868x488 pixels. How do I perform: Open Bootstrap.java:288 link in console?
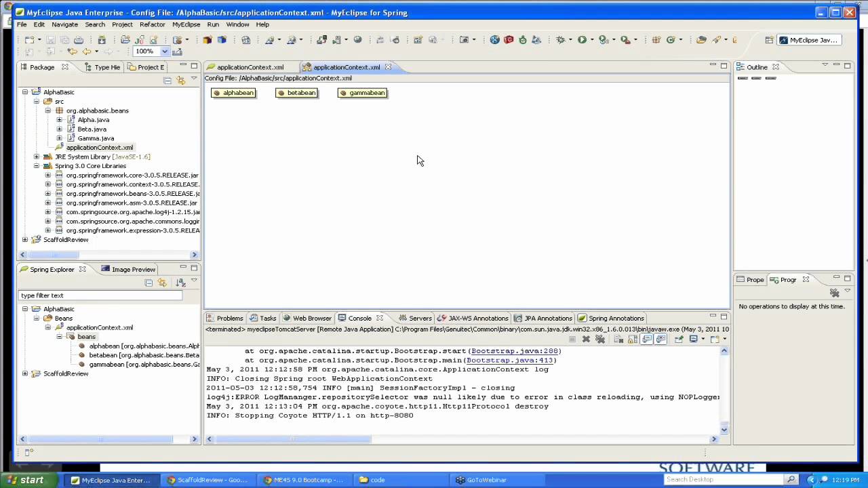point(515,351)
